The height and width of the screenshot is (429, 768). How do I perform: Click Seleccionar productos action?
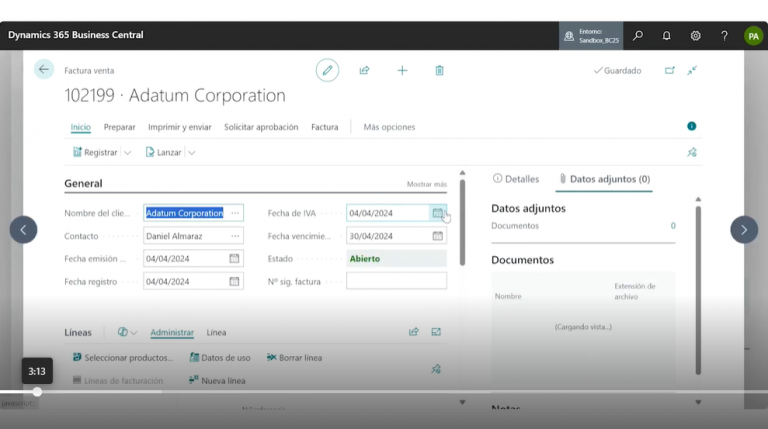(x=122, y=358)
